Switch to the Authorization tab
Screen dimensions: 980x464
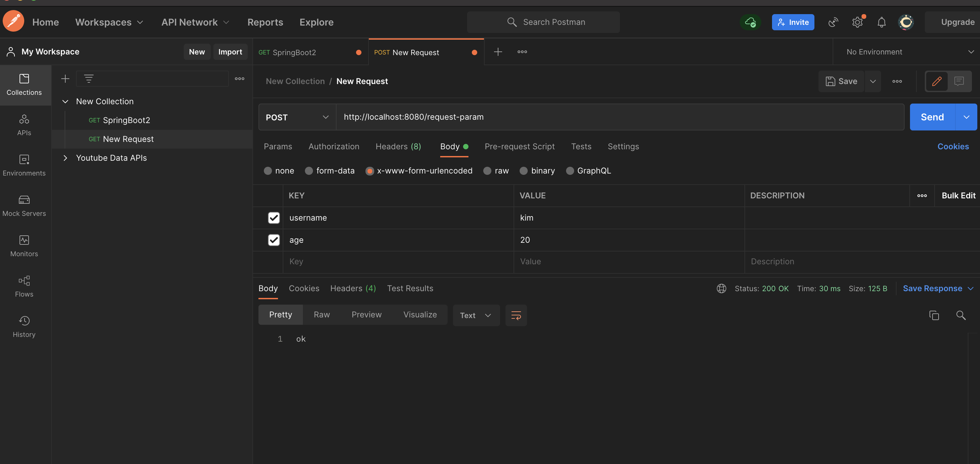click(x=334, y=146)
